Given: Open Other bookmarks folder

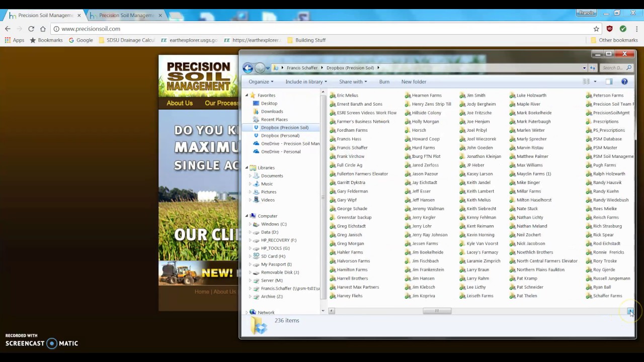Looking at the screenshot, I should tap(614, 40).
